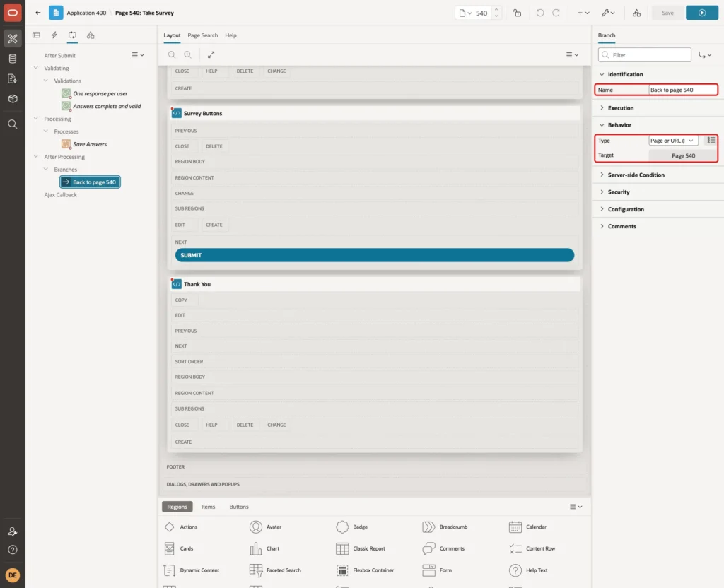This screenshot has width=724, height=588.
Task: Open the page selector dropdown beside 540
Action: tap(465, 13)
